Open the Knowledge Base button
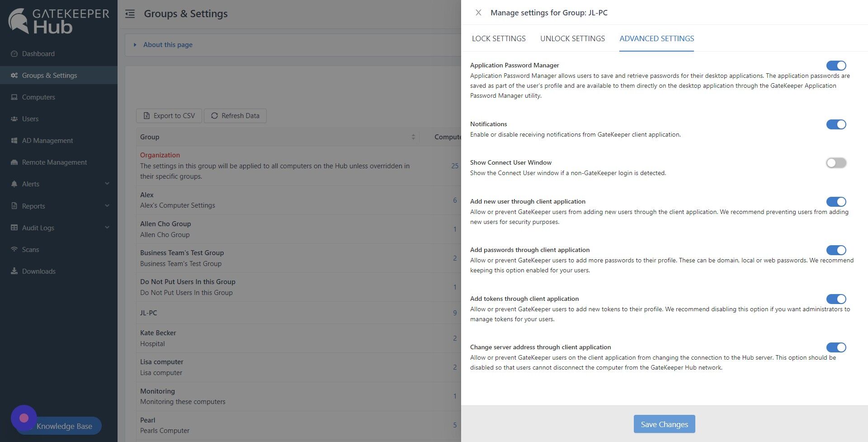This screenshot has height=442, width=868. click(64, 426)
